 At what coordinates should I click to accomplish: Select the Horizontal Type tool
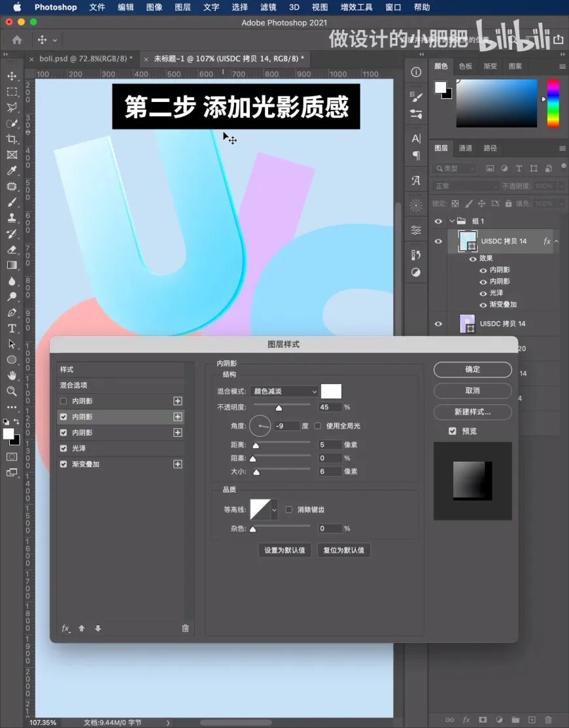(12, 328)
